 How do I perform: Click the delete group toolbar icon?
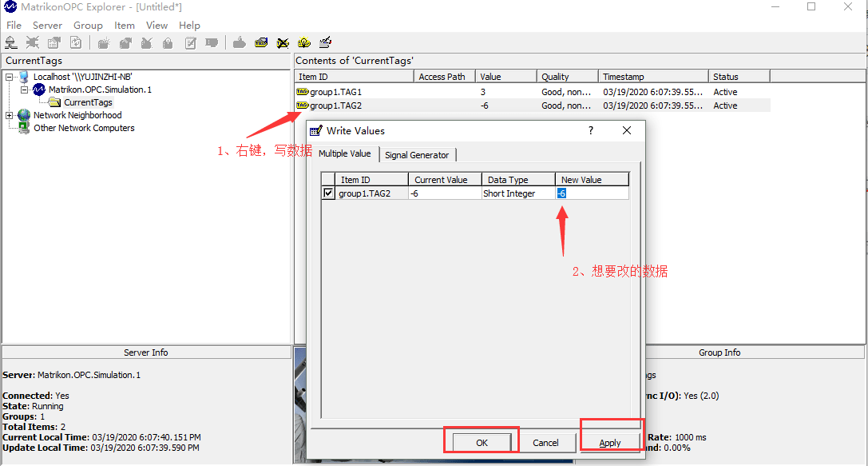tap(147, 42)
